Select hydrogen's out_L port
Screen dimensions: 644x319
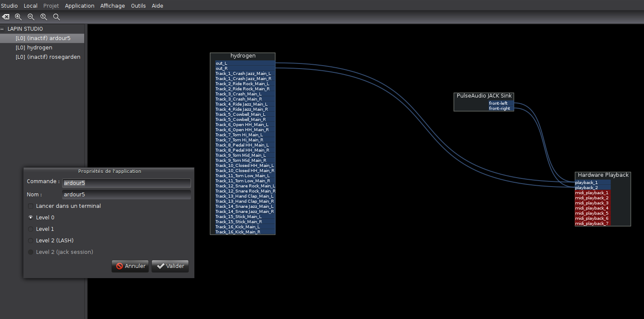245,63
